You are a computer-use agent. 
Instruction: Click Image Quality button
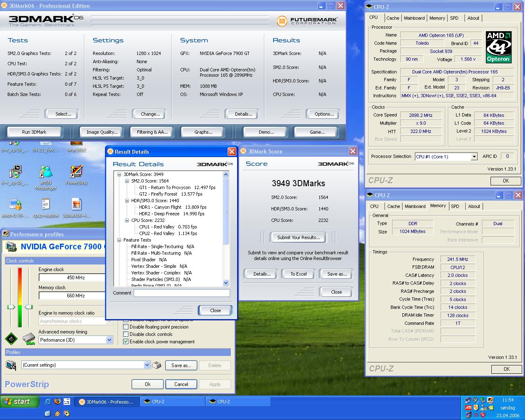click(x=102, y=132)
